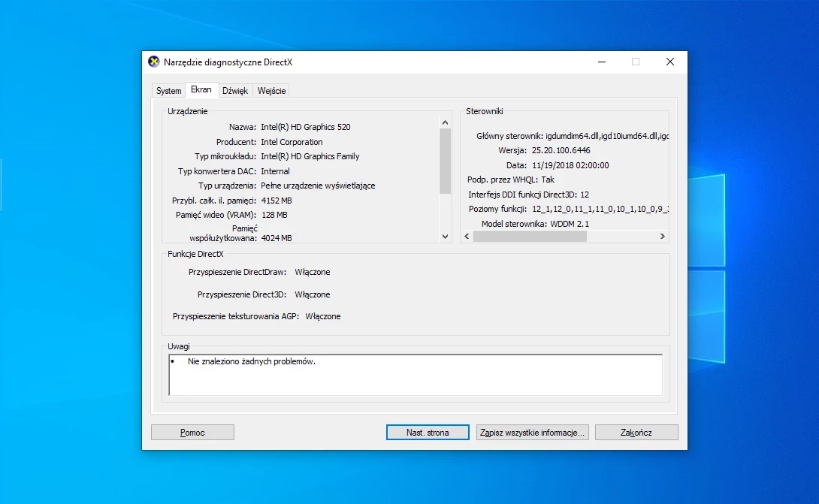Click the DirectX diagnostic icon in title bar
819x504 pixels.
(153, 62)
